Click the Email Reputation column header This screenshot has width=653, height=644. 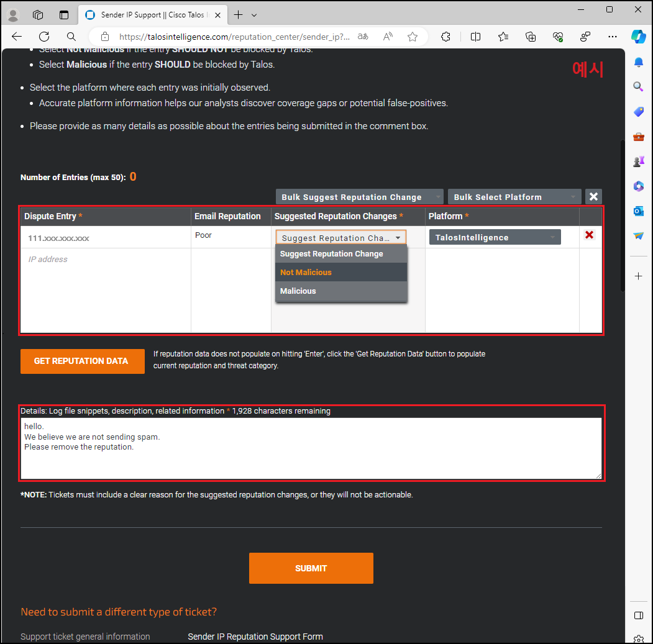coord(231,217)
